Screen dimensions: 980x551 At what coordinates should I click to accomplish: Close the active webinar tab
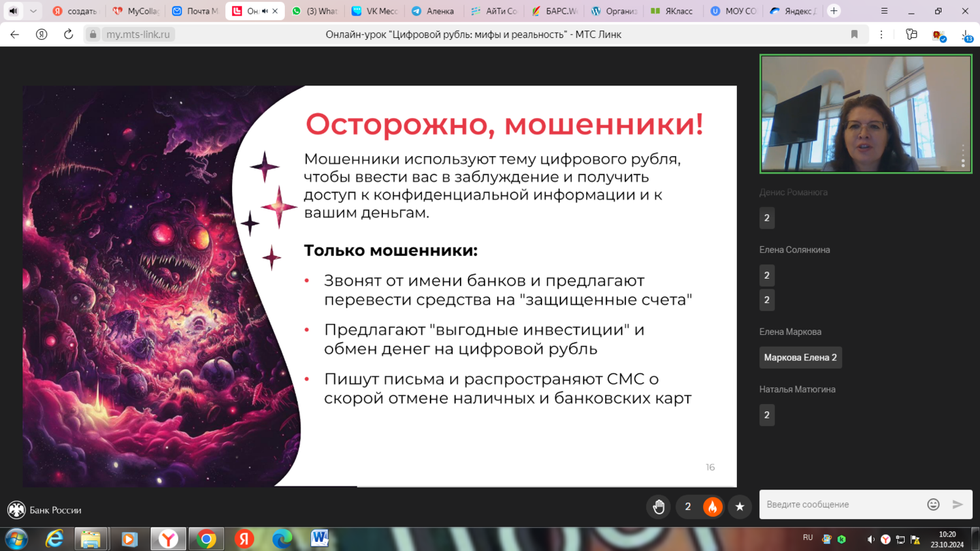(275, 11)
